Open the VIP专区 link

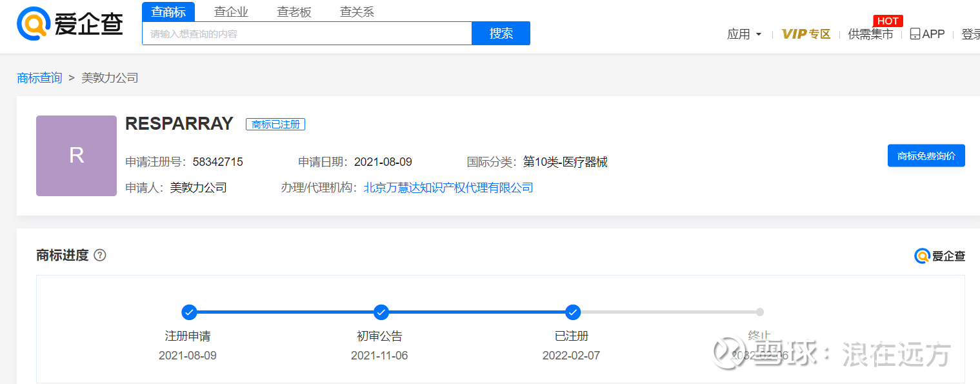tap(806, 34)
